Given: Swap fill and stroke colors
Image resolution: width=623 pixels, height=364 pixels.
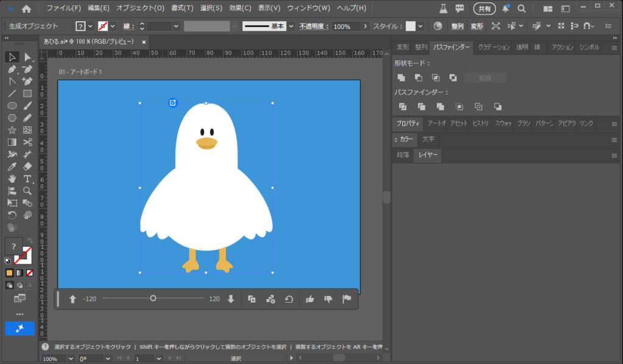Looking at the screenshot, I should click(30, 241).
